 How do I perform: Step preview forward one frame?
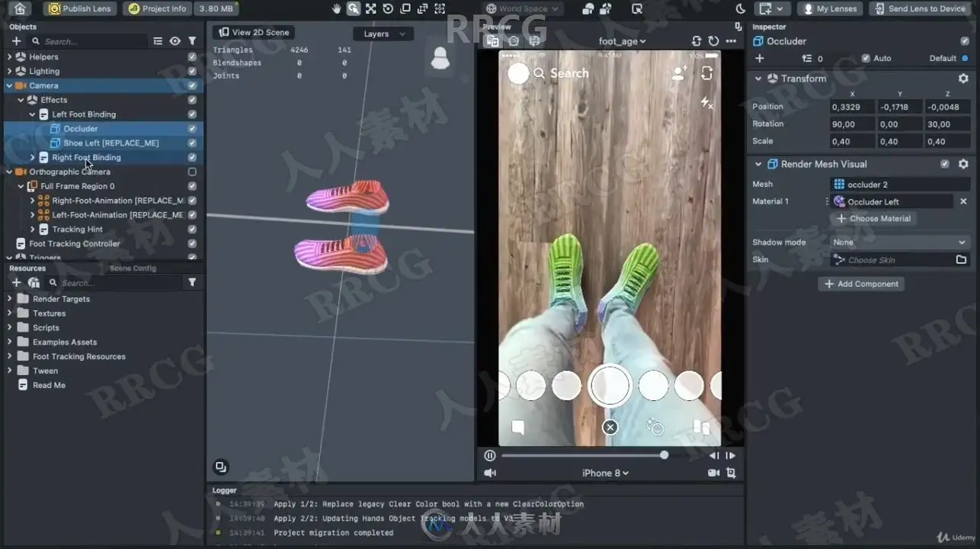[x=731, y=455]
